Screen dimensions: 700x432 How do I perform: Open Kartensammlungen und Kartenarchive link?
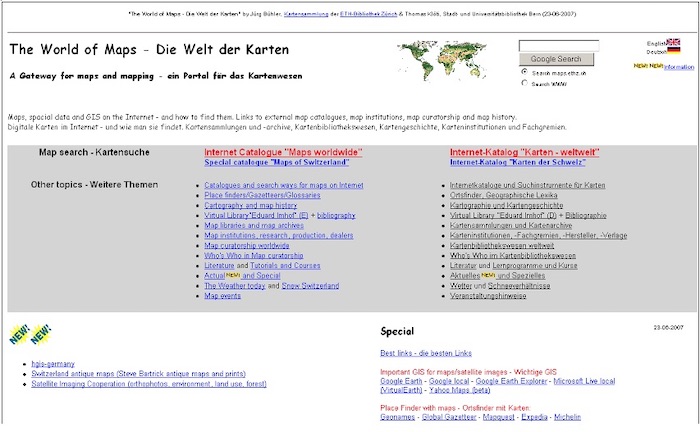tap(511, 225)
